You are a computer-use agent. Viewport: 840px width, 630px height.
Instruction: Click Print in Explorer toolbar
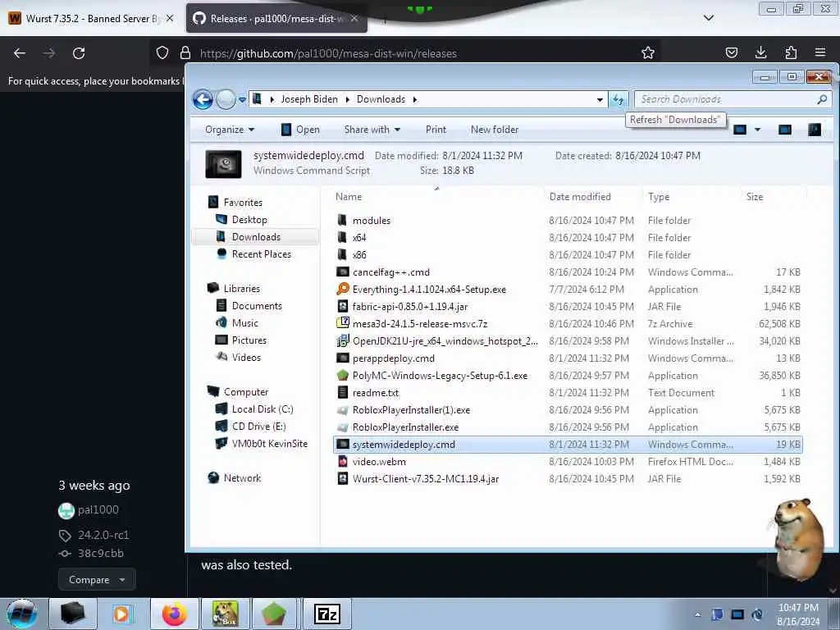(x=436, y=130)
